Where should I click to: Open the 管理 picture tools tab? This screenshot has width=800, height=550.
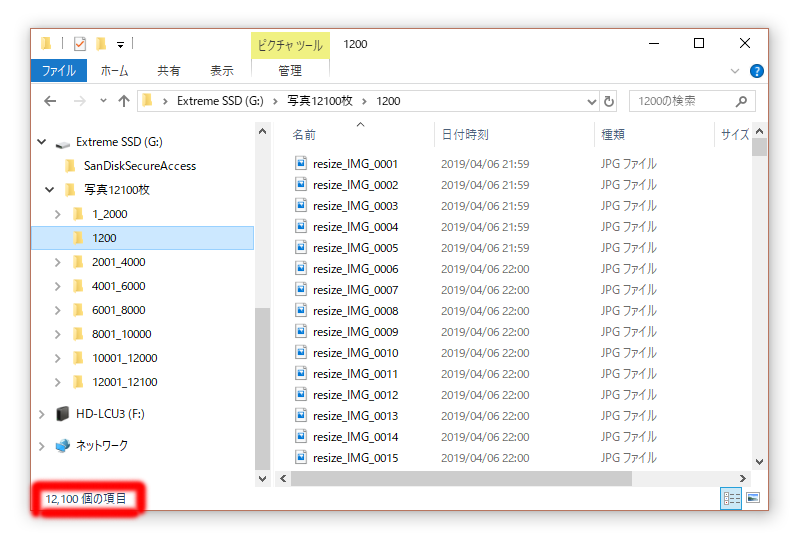[x=290, y=70]
